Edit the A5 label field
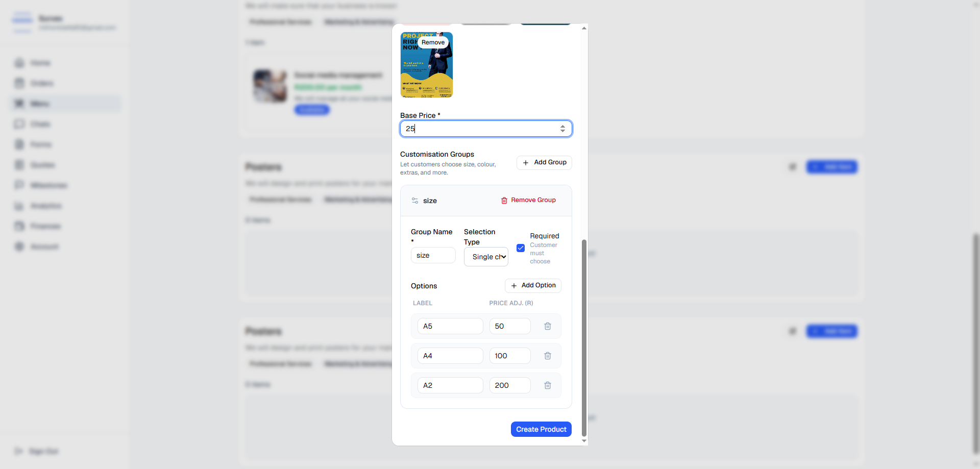Viewport: 980px width, 469px height. 450,326
